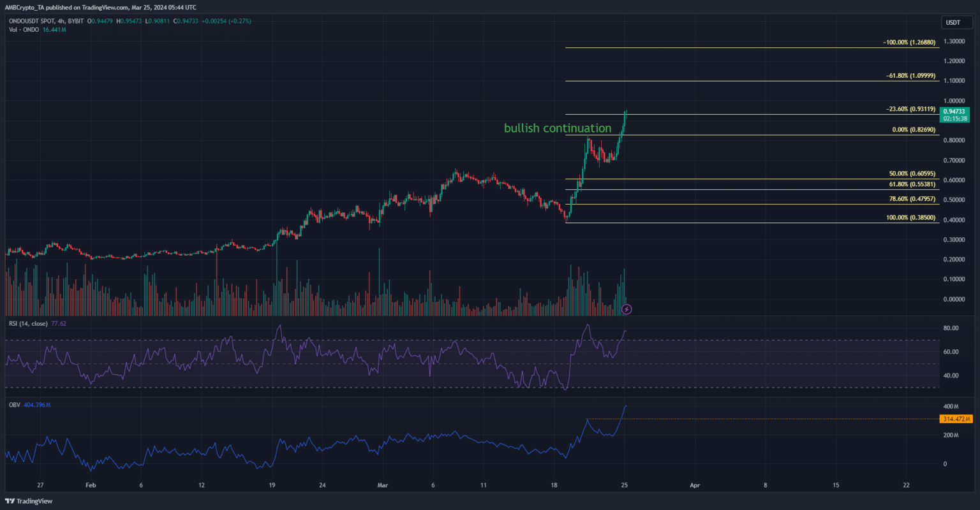The height and width of the screenshot is (510, 980).
Task: Select the 0.00% (0.82690) Fibonacci line label
Action: [x=914, y=129]
